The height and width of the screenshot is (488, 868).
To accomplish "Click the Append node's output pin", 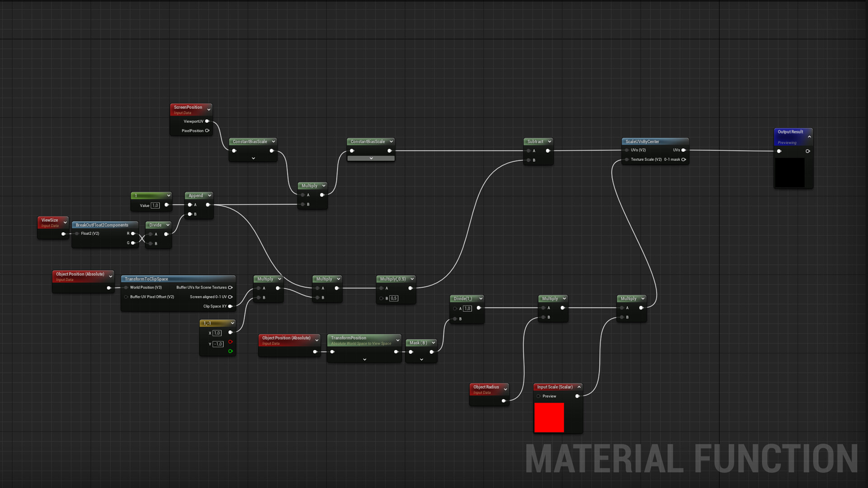I will click(208, 205).
